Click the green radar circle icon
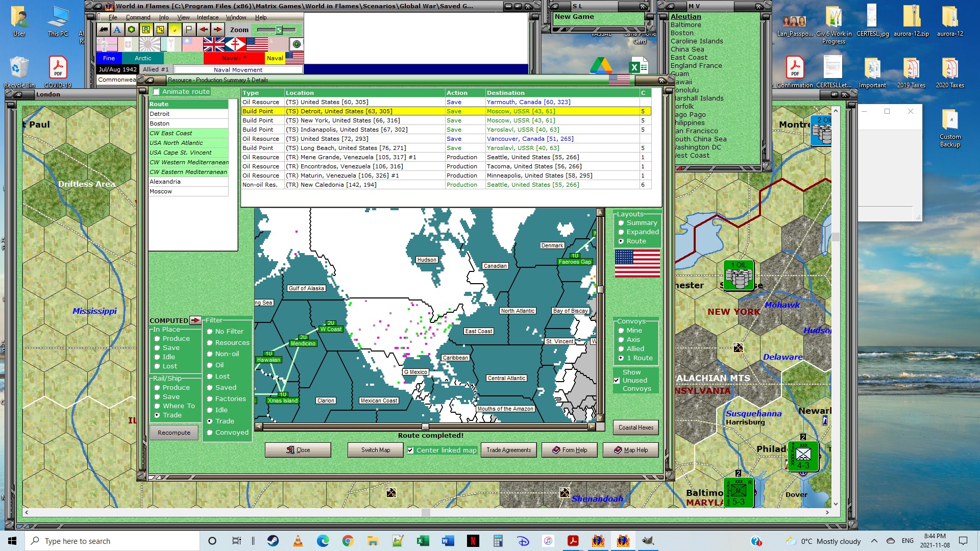This screenshot has width=980, height=551. point(297,44)
